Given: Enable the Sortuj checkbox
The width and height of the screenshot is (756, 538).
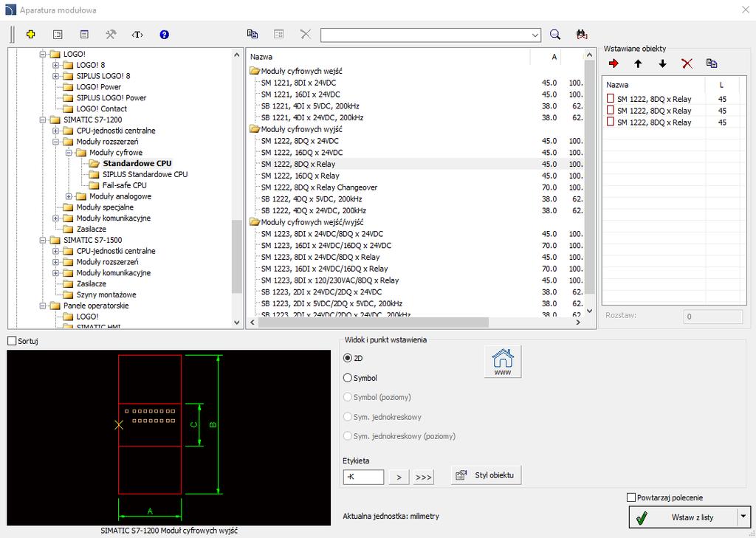Looking at the screenshot, I should click(x=12, y=341).
